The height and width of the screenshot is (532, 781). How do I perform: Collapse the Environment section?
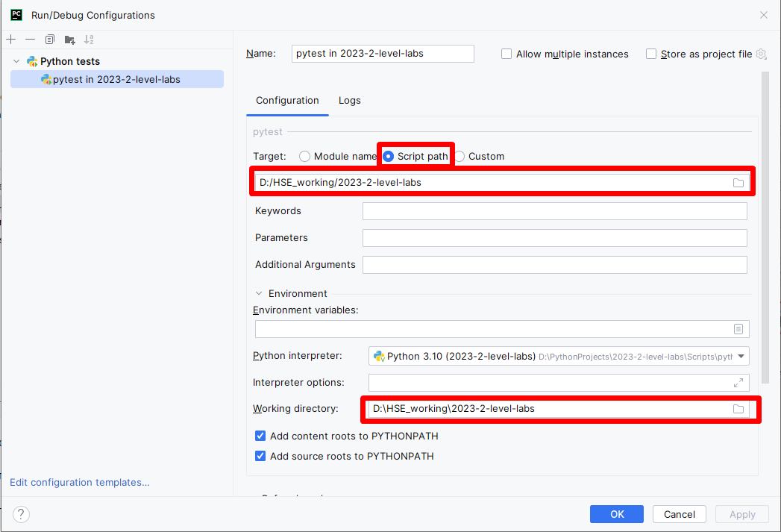pos(259,293)
